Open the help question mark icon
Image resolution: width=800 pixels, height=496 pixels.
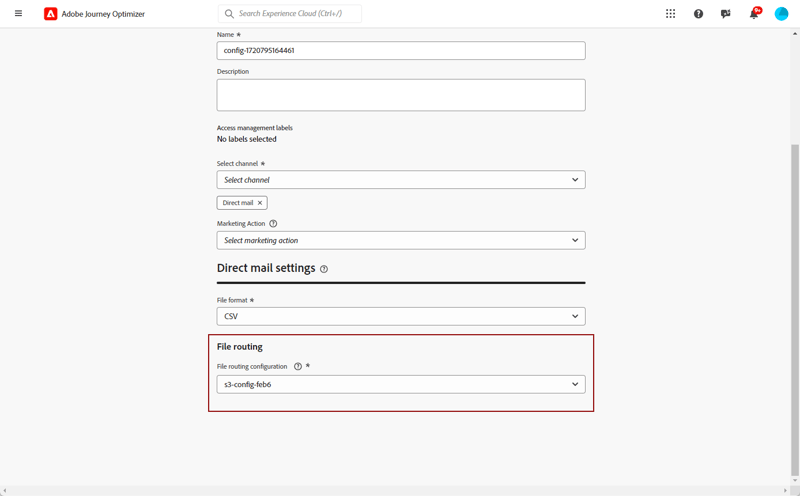pos(698,14)
